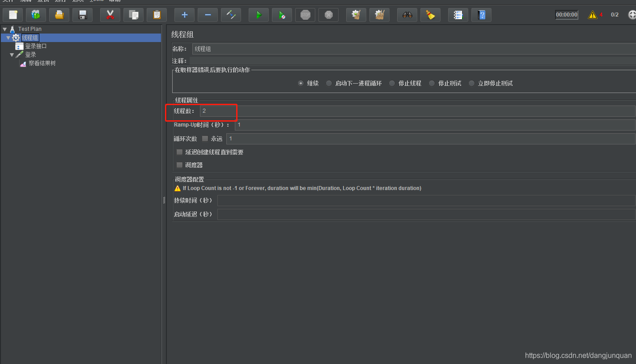The height and width of the screenshot is (364, 636).
Task: Select the 停止测试 radio button
Action: point(432,83)
